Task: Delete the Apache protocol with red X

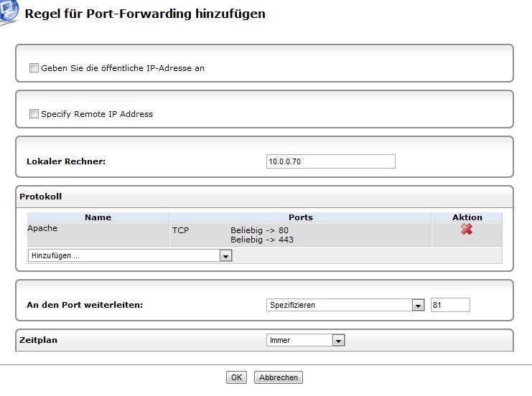Action: tap(467, 230)
